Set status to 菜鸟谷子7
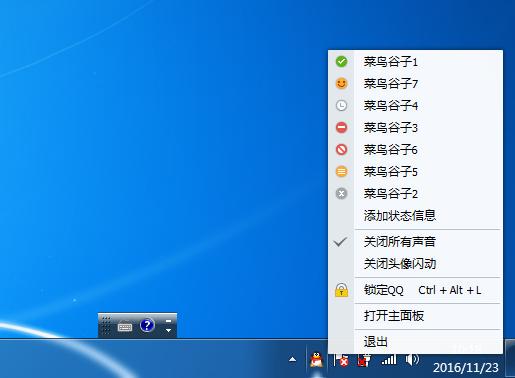Viewport: 515px width, 378px height. pyautogui.click(x=415, y=83)
